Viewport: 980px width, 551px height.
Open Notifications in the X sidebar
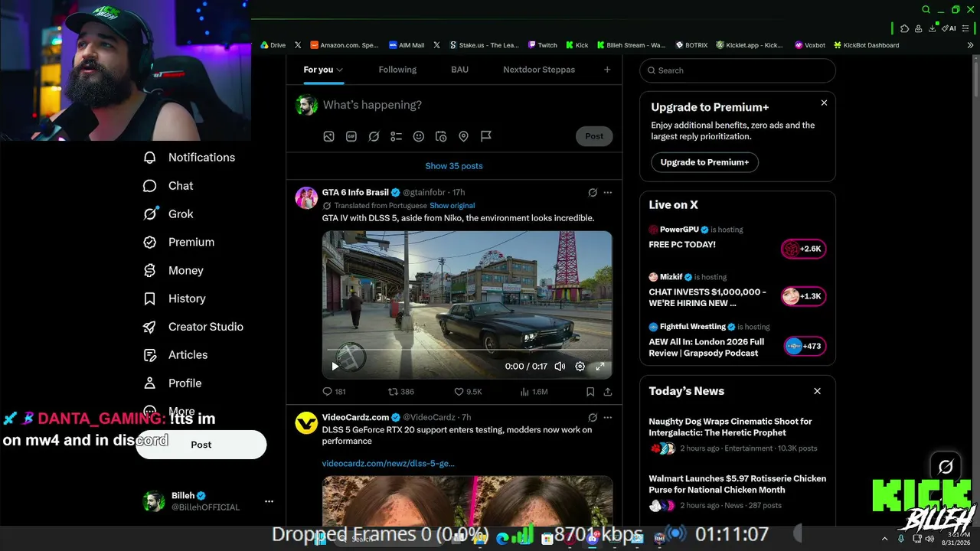[x=189, y=158]
